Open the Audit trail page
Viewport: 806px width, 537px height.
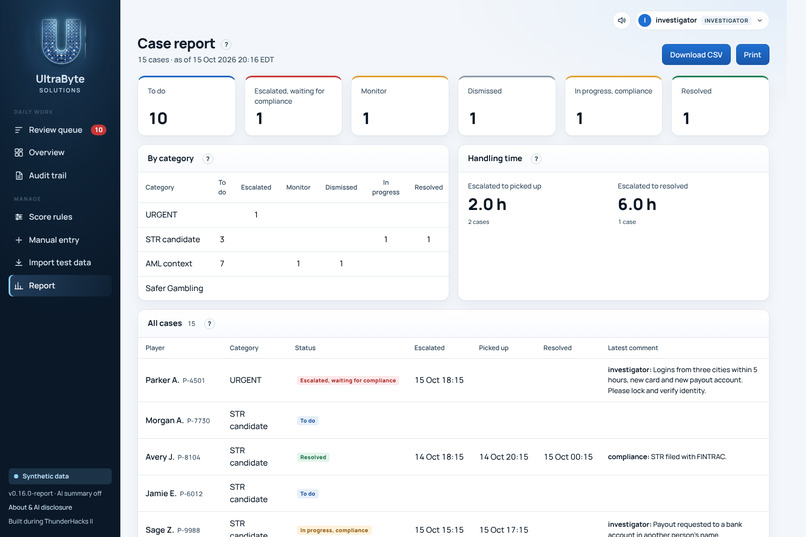click(x=60, y=176)
